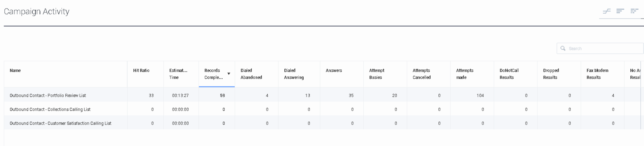The width and height of the screenshot is (644, 146).
Task: Select the Customer Satisfaction Calling List row
Action: click(x=322, y=123)
